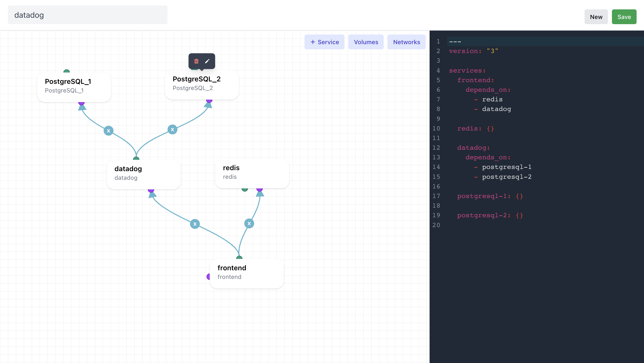Save the project
This screenshot has height=363, width=644.
624,17
